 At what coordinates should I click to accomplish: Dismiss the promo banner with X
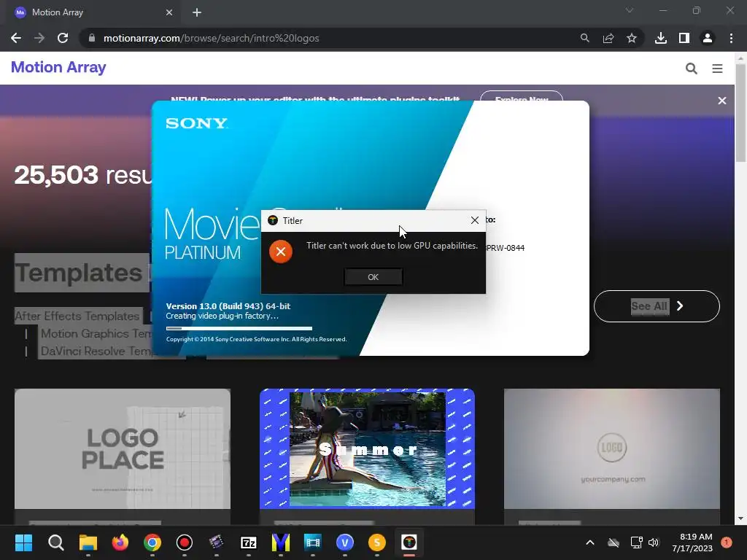[x=722, y=101]
